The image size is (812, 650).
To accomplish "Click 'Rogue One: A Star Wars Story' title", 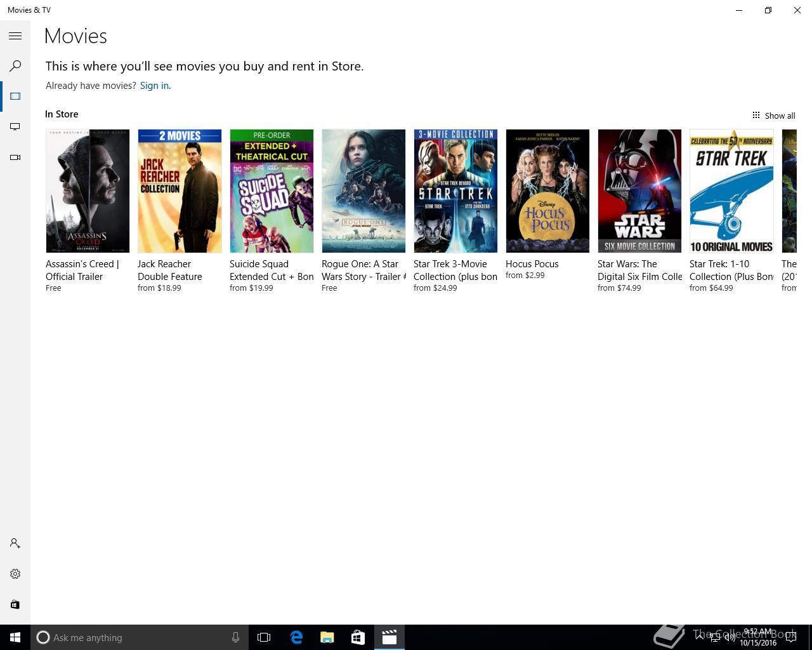I will 363,270.
